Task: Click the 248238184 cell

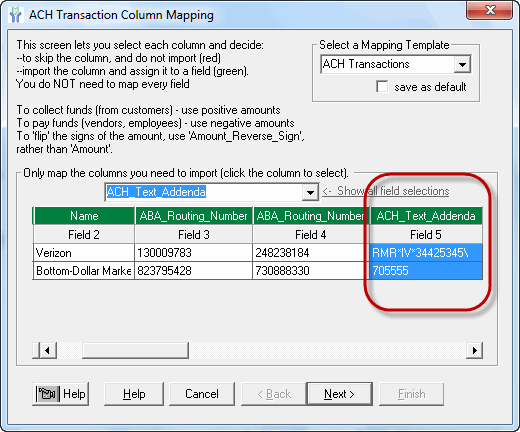Action: pos(311,253)
